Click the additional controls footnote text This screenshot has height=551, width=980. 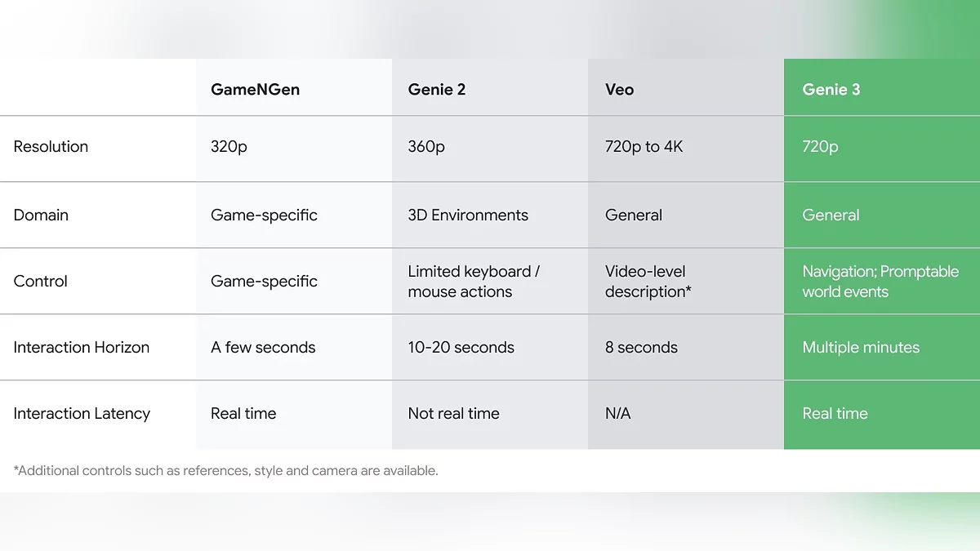click(226, 471)
